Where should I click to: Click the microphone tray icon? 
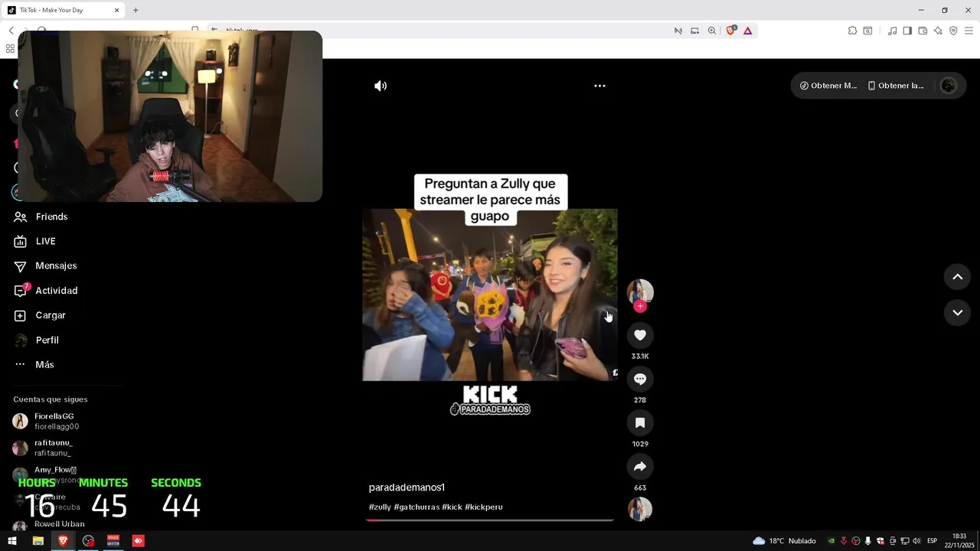pyautogui.click(x=868, y=541)
